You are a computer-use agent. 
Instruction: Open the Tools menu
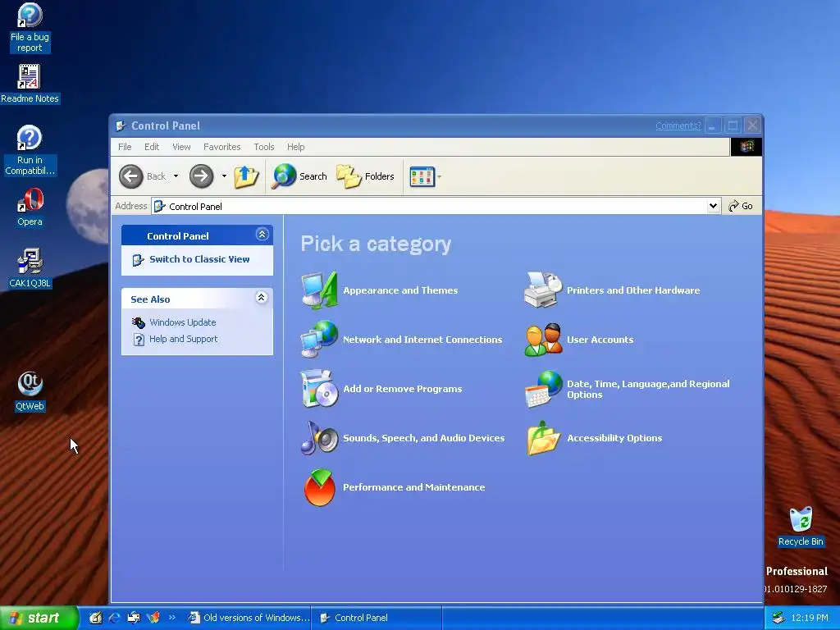264,147
